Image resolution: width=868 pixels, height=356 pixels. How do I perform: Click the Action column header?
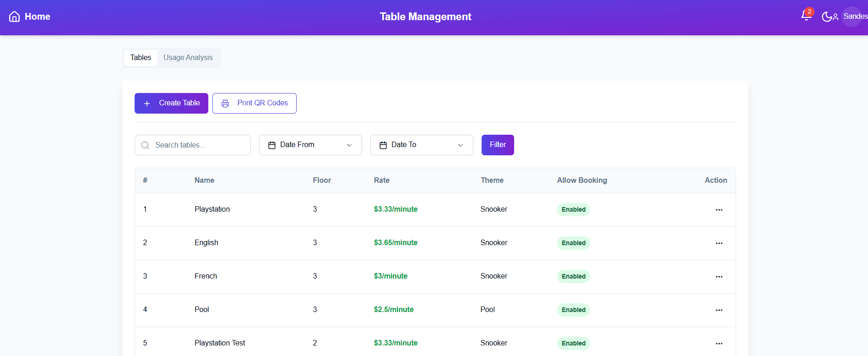coord(716,181)
